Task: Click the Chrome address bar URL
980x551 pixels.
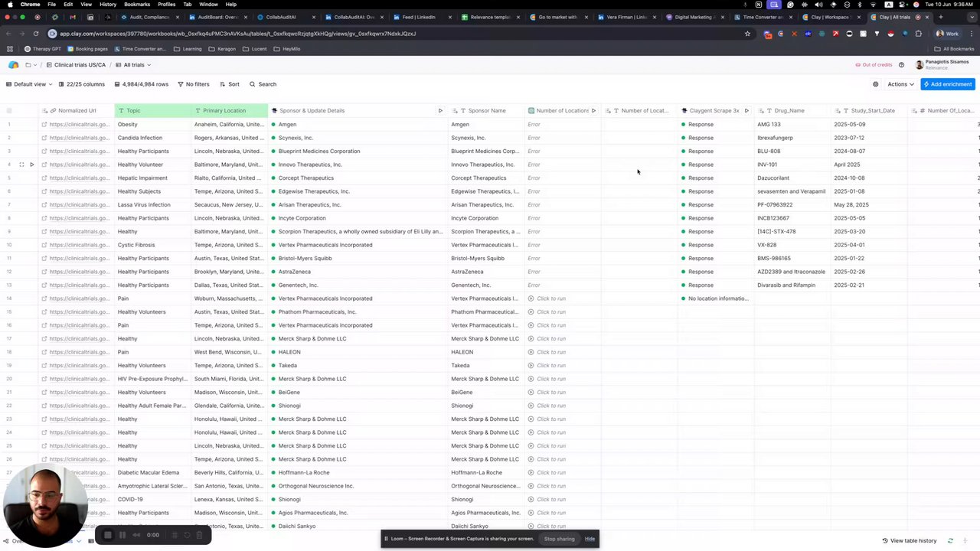Action: (x=237, y=34)
